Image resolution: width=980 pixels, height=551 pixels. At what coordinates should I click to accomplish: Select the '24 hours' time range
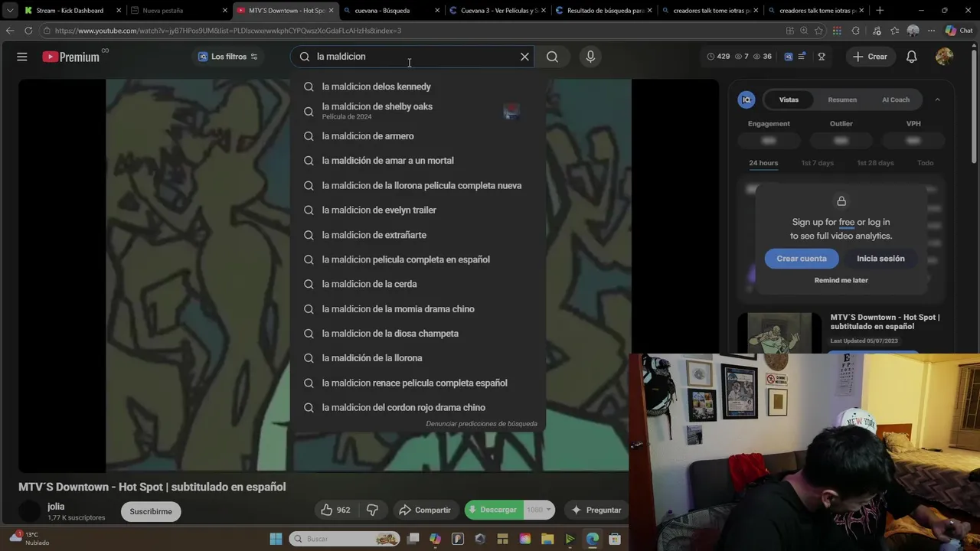click(763, 163)
